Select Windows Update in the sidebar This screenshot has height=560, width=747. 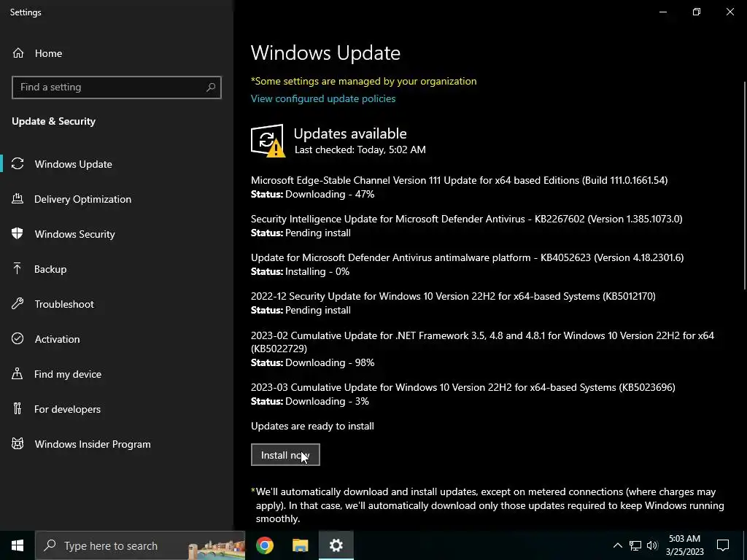tap(117, 164)
